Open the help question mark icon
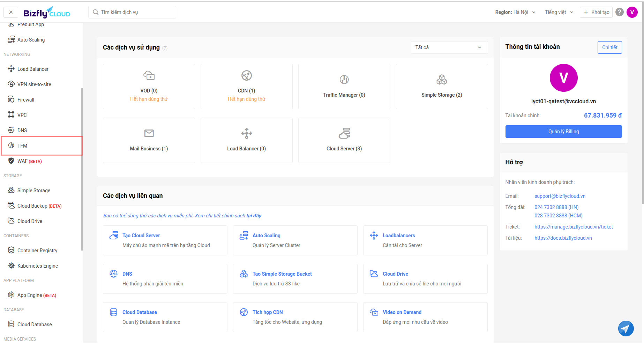The image size is (644, 343). (620, 12)
